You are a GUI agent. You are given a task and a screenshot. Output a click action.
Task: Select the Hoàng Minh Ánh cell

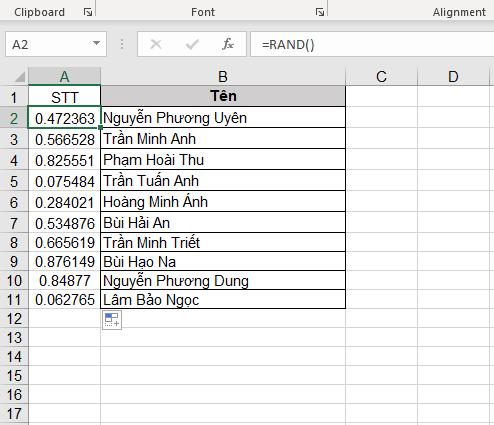click(x=223, y=202)
